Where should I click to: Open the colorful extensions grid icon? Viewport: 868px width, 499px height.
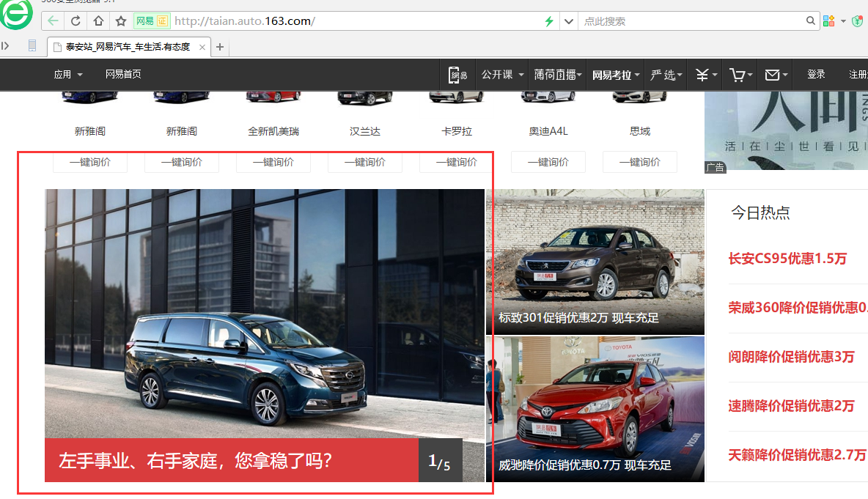coord(828,21)
